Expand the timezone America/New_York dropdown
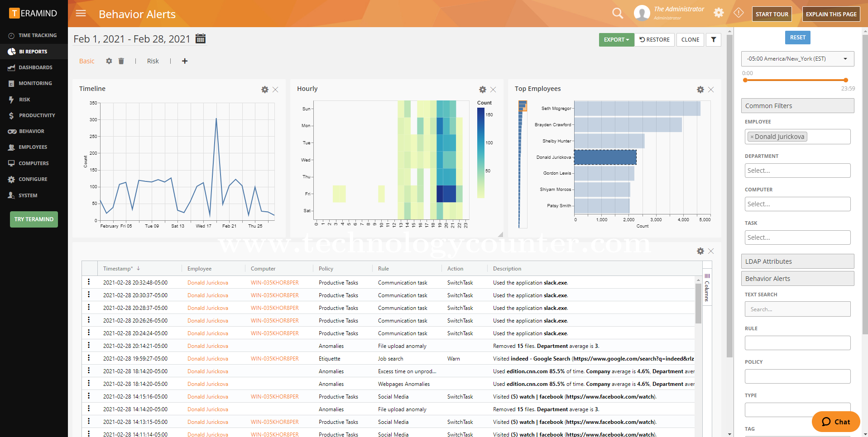868x437 pixels. coord(797,59)
